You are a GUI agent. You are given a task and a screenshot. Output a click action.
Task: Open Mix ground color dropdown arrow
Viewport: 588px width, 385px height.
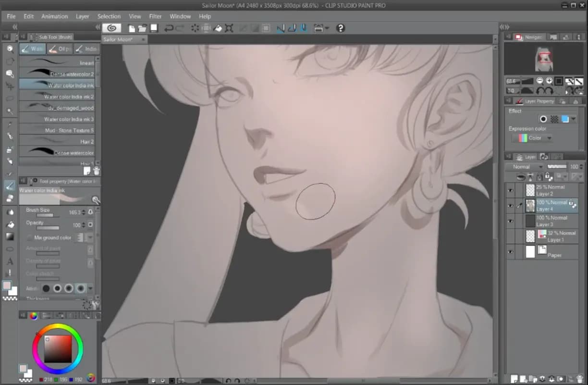pos(90,237)
